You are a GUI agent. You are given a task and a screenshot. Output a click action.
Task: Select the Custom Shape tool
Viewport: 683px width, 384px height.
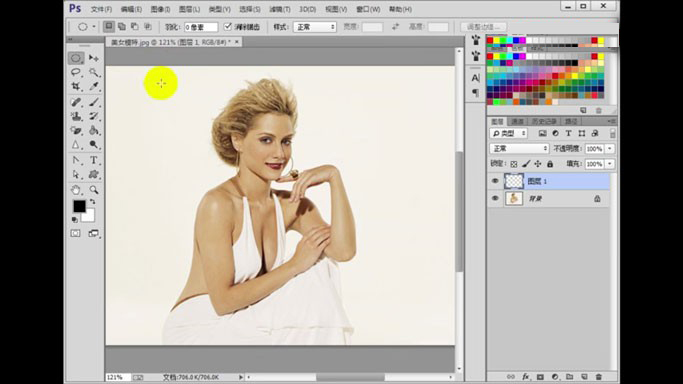tap(94, 175)
